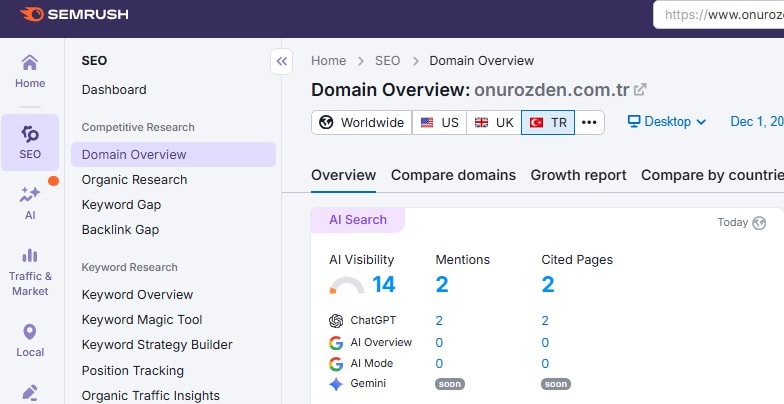Open Organic Research in the sidebar

pos(134,180)
